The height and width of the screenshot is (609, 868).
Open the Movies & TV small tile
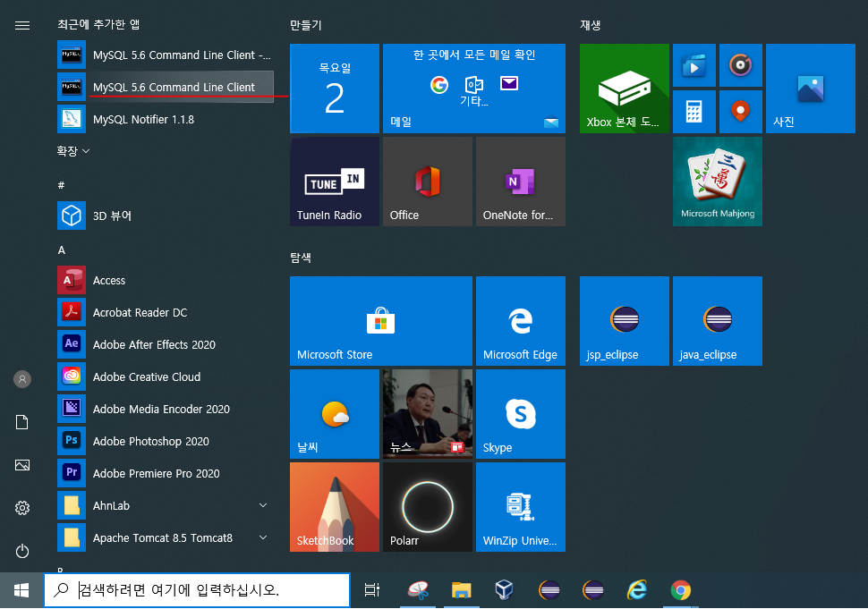tap(694, 65)
